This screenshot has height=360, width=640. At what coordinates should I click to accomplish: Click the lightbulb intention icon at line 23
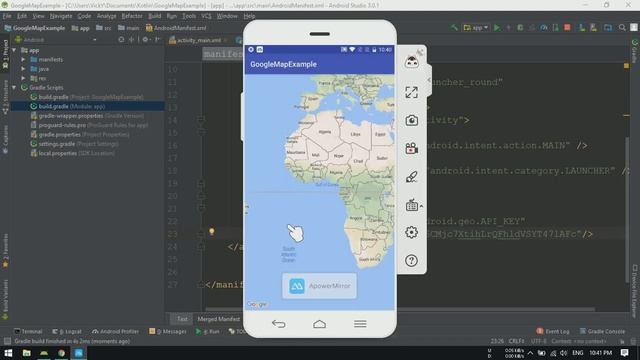(211, 232)
